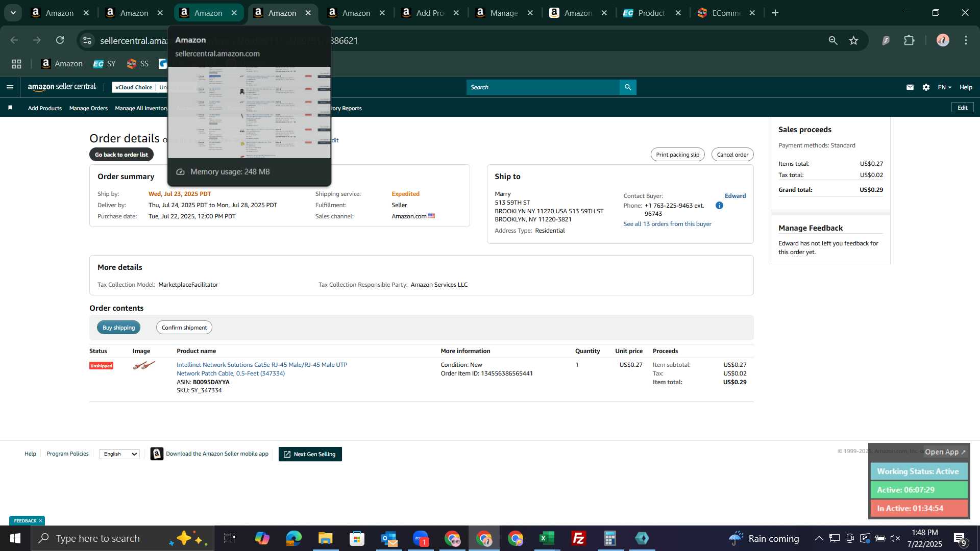The height and width of the screenshot is (551, 980).
Task: Click phone info icon in Ship to
Action: (x=719, y=206)
